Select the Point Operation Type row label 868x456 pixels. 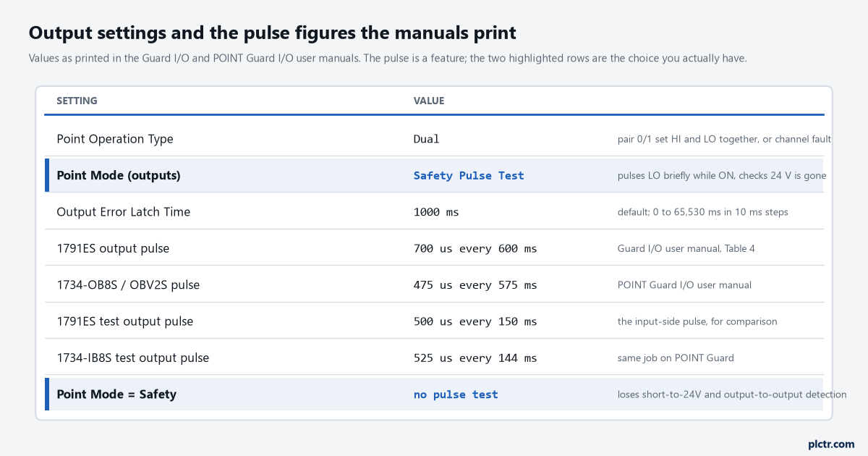115,139
